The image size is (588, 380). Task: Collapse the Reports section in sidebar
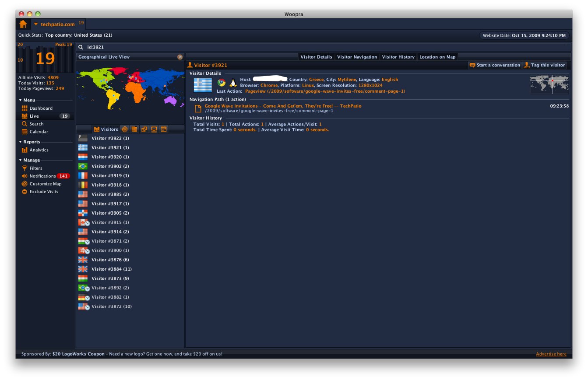20,142
